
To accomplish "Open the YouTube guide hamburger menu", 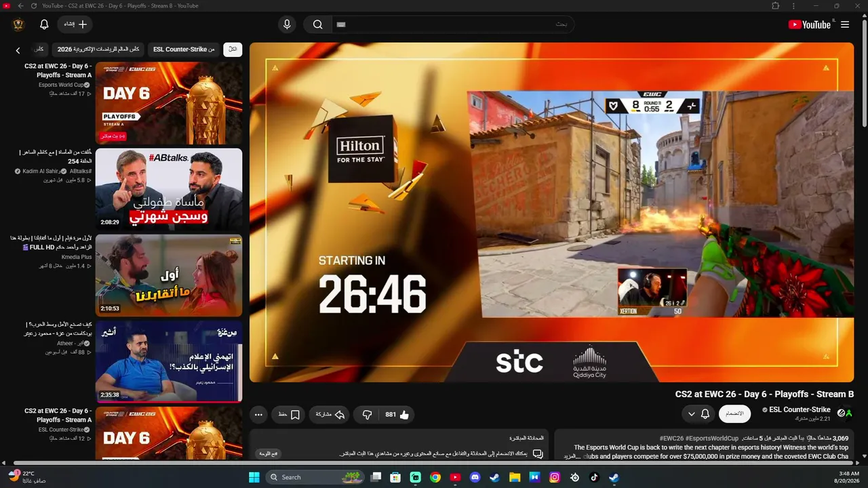I will (845, 24).
